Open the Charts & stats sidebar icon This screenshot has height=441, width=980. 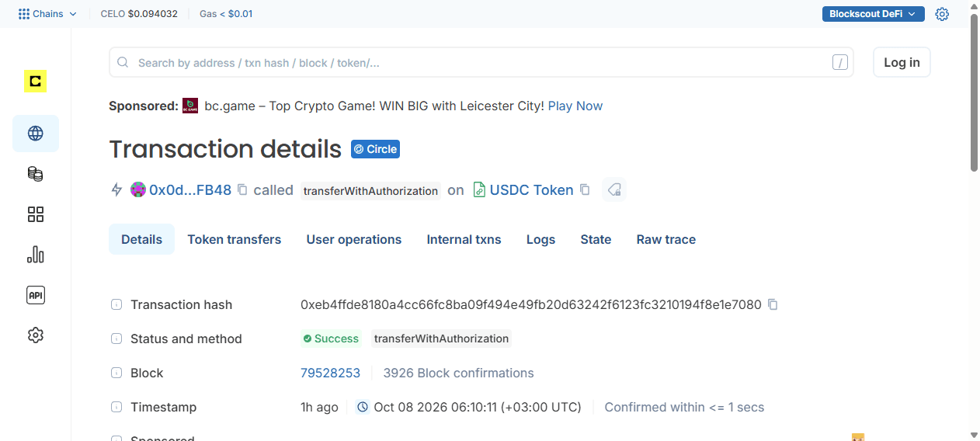pyautogui.click(x=35, y=255)
